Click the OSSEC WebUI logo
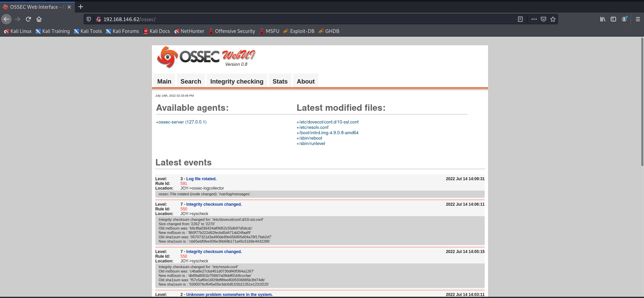The height and width of the screenshot is (298, 644). pos(206,56)
